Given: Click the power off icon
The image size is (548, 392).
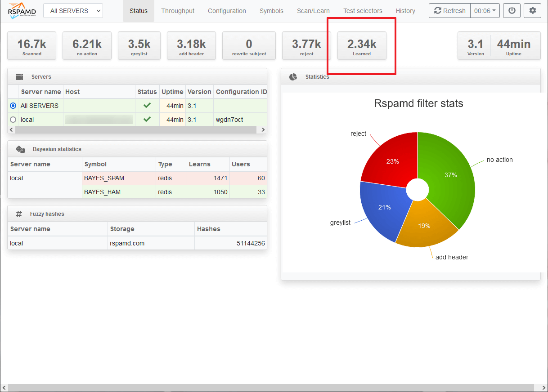Looking at the screenshot, I should 512,10.
